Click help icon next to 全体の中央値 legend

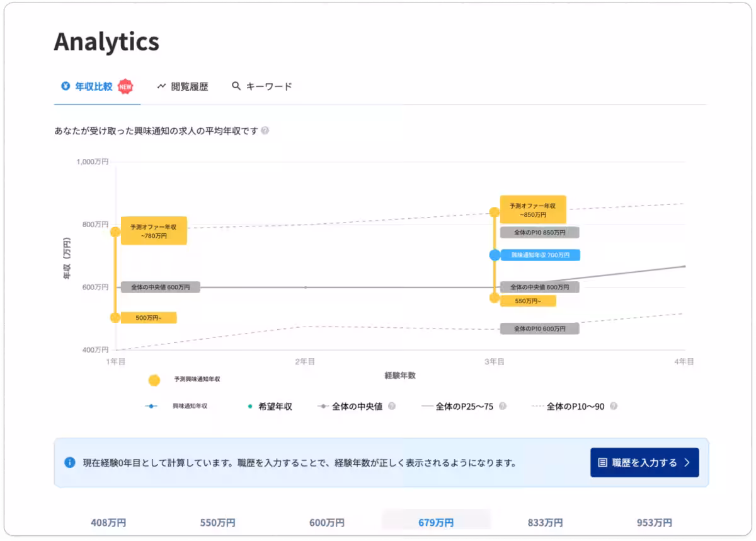click(392, 407)
